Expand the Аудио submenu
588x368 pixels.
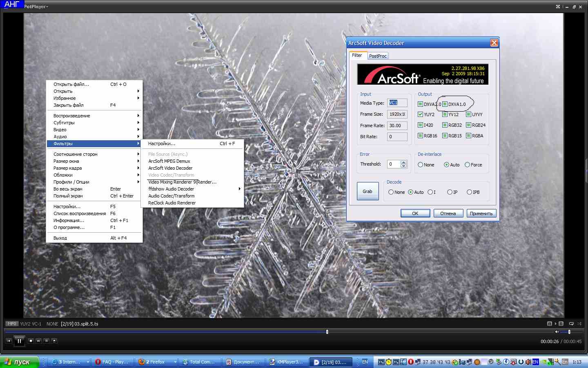click(94, 137)
